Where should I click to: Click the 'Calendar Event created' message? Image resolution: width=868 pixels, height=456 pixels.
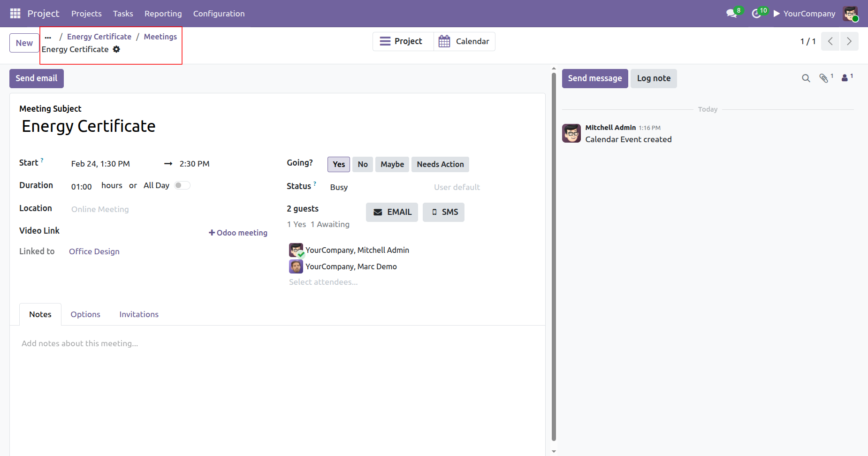pos(628,139)
